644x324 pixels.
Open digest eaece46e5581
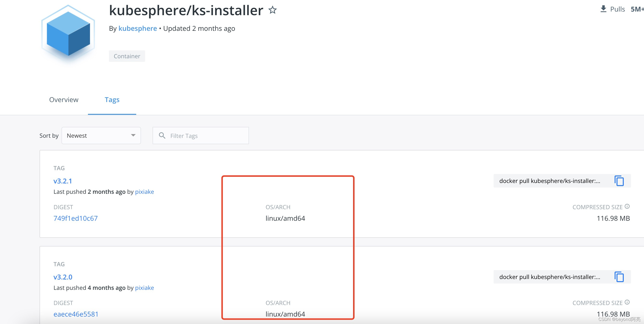pyautogui.click(x=76, y=314)
